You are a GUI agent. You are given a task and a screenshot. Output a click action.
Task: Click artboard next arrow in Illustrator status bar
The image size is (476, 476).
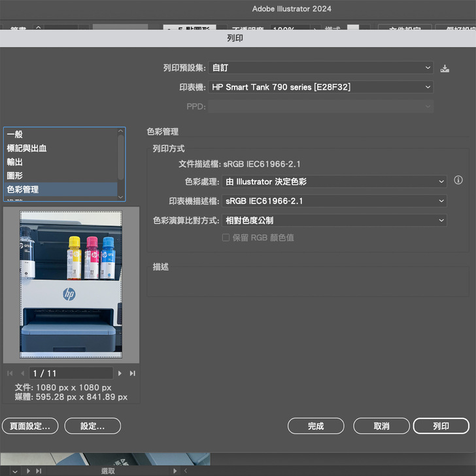tap(28, 471)
